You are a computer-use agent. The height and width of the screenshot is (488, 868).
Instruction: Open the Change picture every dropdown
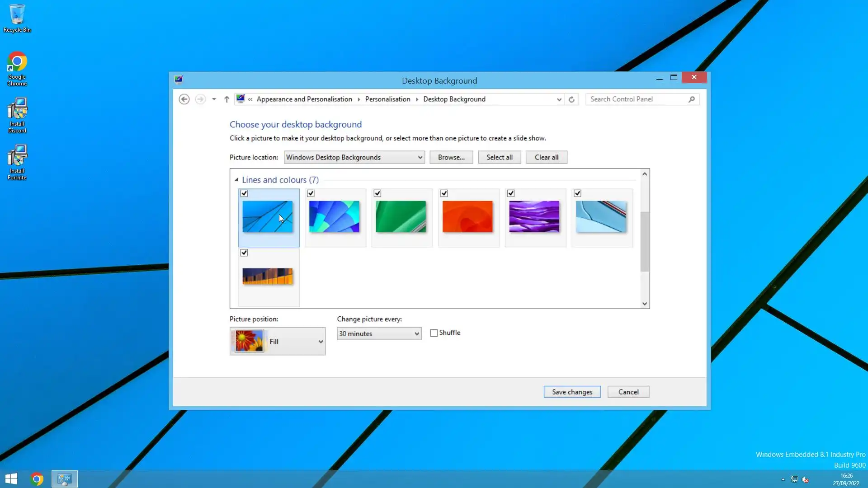pos(379,334)
